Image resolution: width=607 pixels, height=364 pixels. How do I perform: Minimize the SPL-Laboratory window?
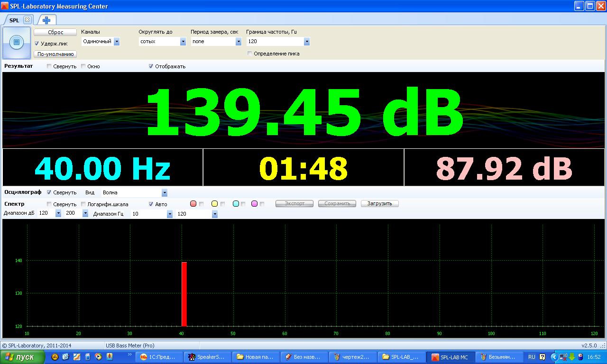click(x=579, y=6)
